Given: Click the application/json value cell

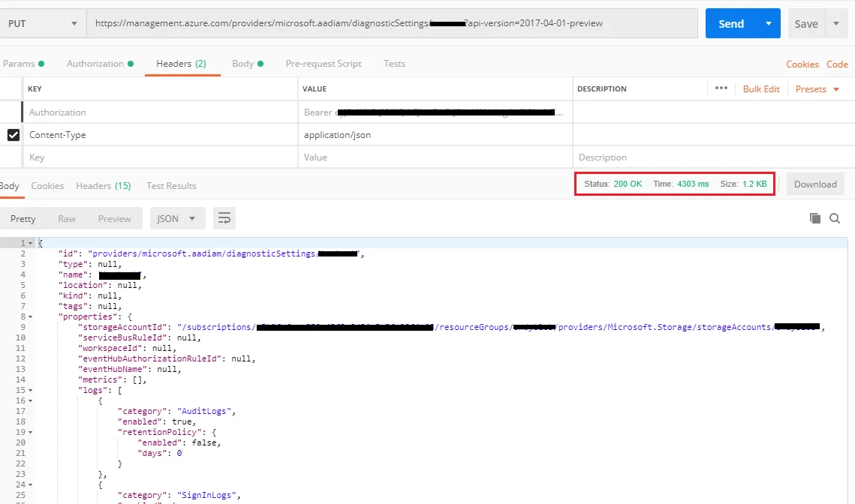Looking at the screenshot, I should click(x=435, y=134).
